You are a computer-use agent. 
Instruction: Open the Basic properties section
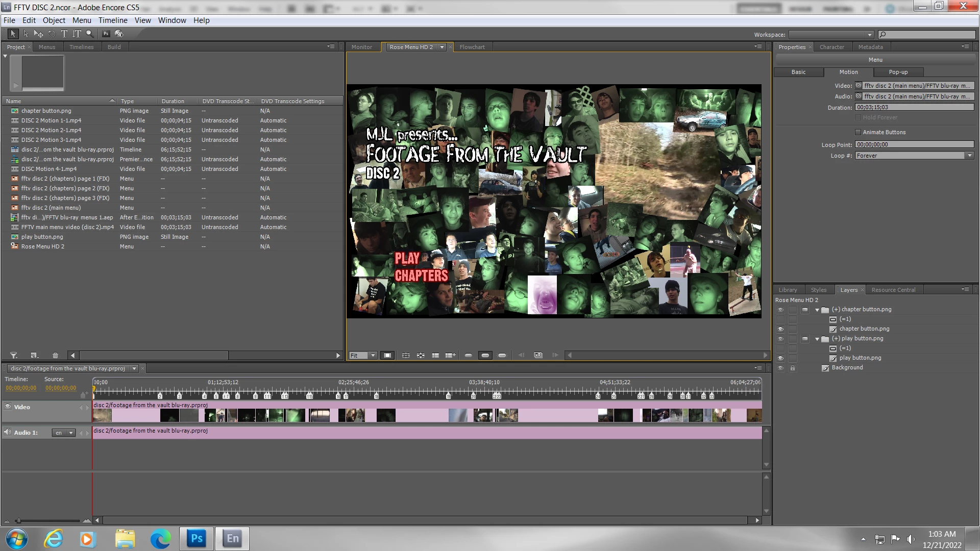point(798,72)
